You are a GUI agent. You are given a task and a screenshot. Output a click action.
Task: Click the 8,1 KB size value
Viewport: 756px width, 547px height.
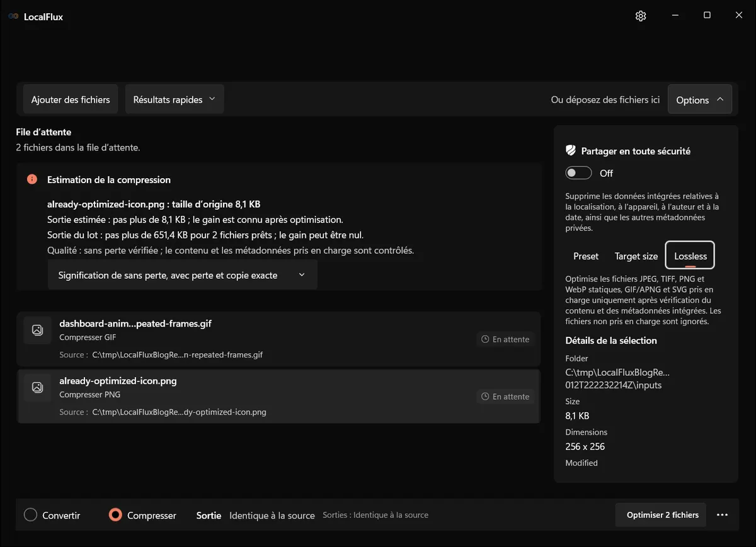pos(577,415)
